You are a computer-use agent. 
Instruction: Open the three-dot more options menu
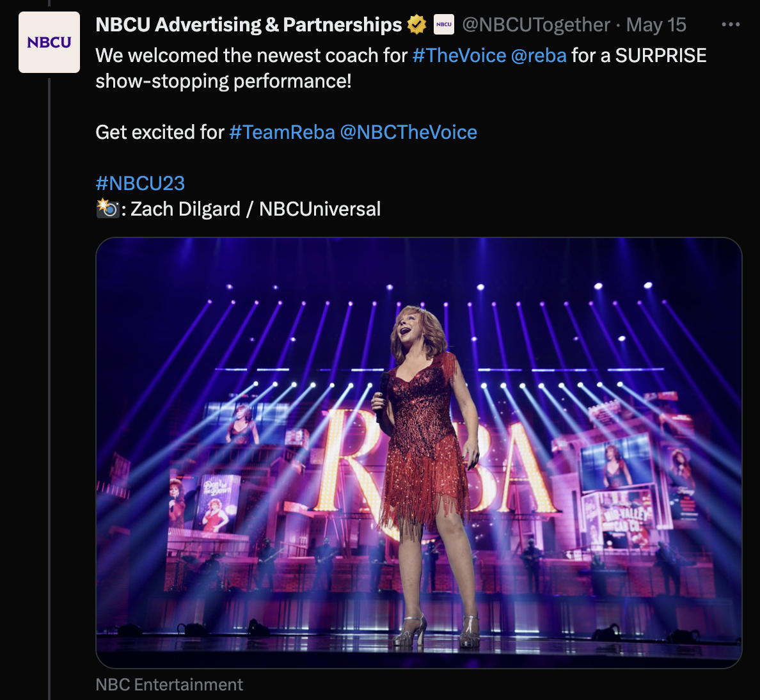[730, 25]
